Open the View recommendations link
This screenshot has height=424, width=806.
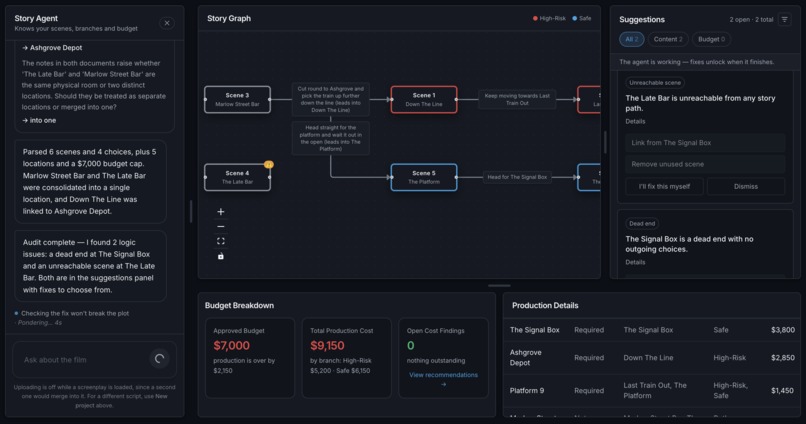[443, 379]
